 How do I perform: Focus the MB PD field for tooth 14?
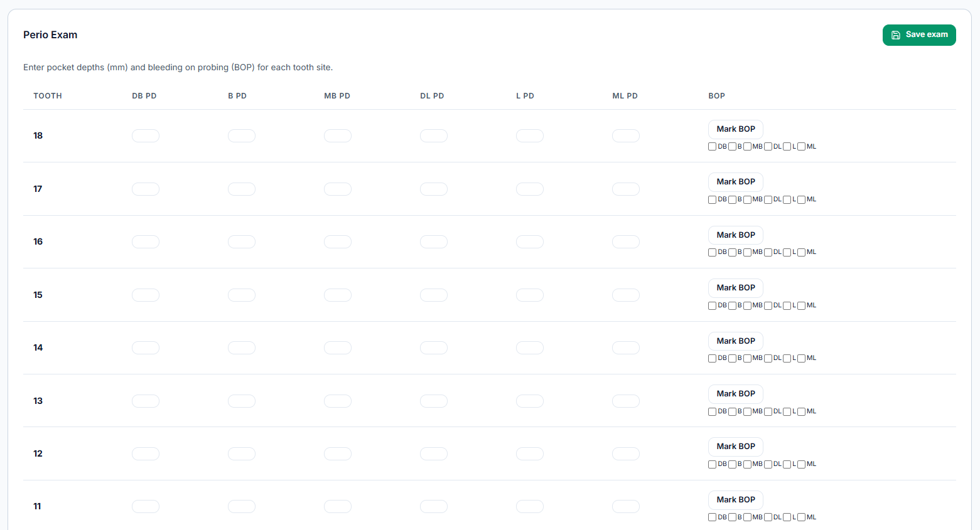pos(338,347)
